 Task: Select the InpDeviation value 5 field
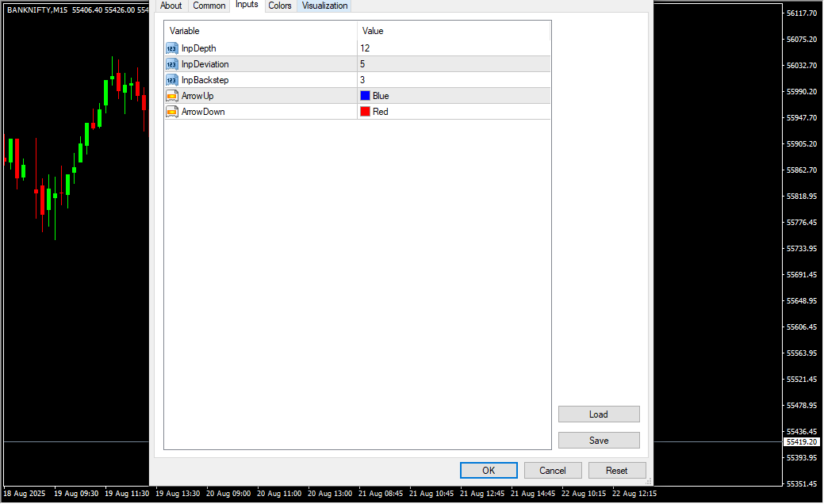point(452,64)
